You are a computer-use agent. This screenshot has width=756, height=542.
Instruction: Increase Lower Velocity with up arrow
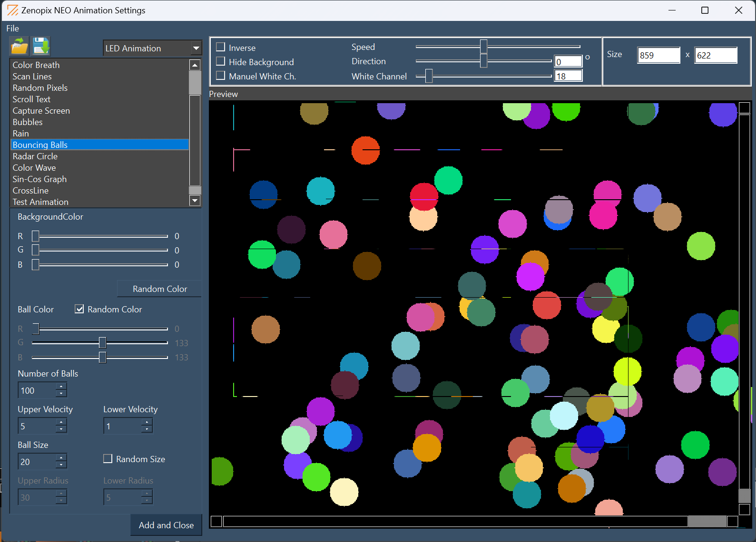147,422
